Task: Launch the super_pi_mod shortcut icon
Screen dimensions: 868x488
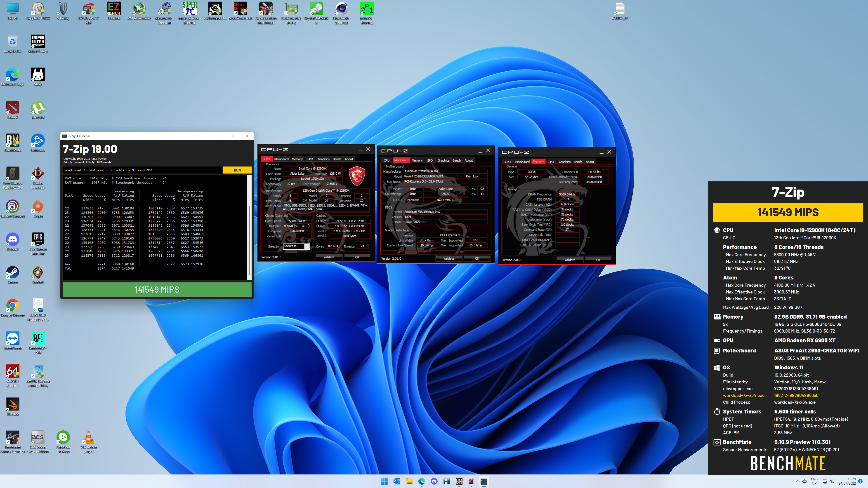Action: coord(190,13)
